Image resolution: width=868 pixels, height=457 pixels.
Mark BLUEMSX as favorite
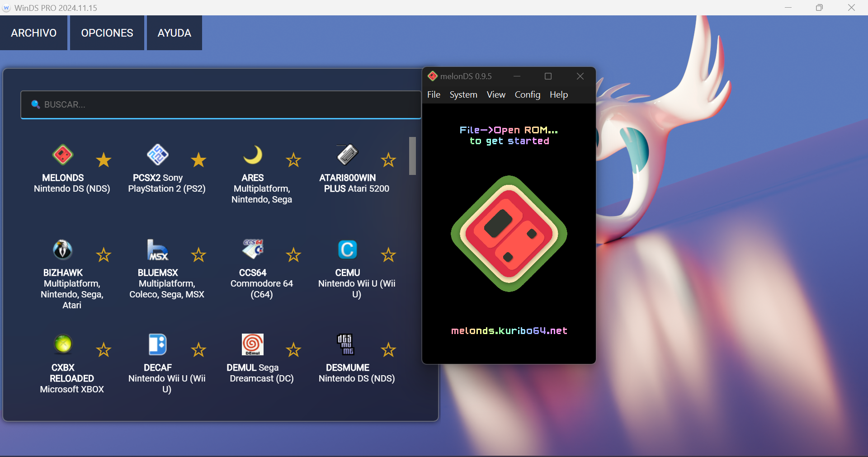click(x=198, y=255)
